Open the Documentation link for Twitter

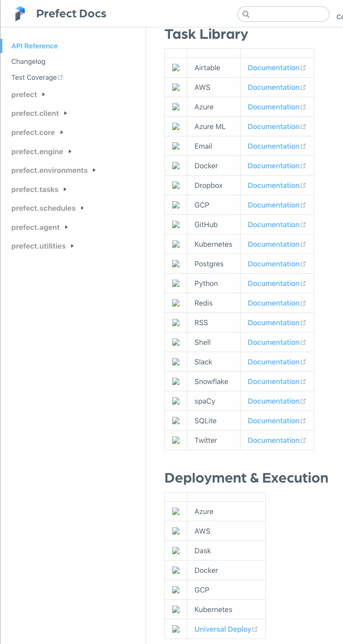pos(274,440)
